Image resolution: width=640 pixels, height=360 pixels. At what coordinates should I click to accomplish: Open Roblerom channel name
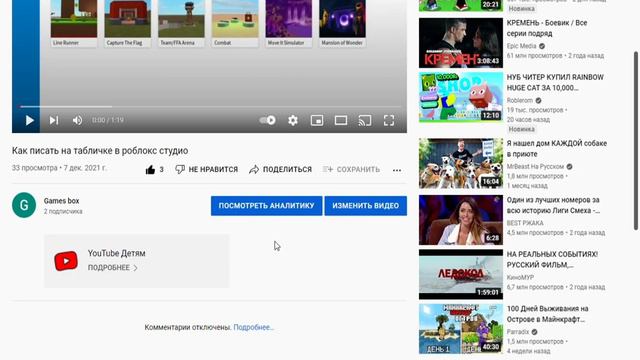click(520, 100)
